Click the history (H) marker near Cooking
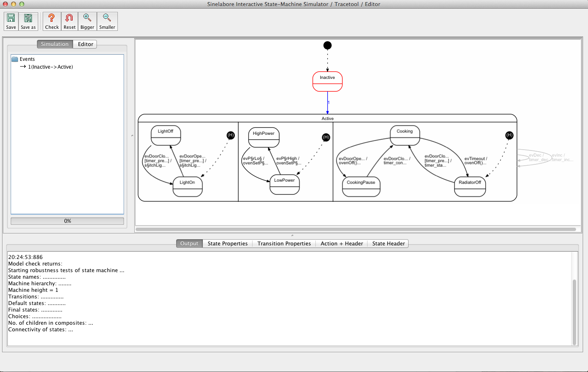 pos(509,135)
